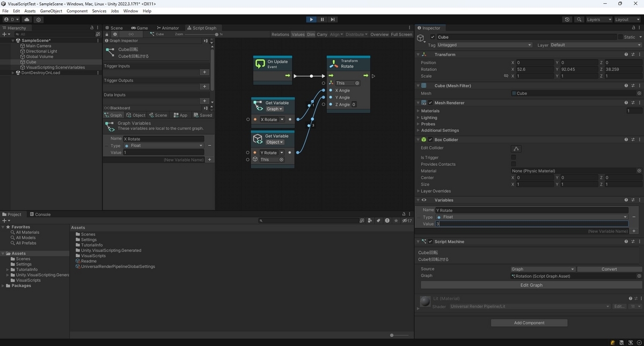Pause play mode with the Pause button
The width and height of the screenshot is (644, 346).
322,19
